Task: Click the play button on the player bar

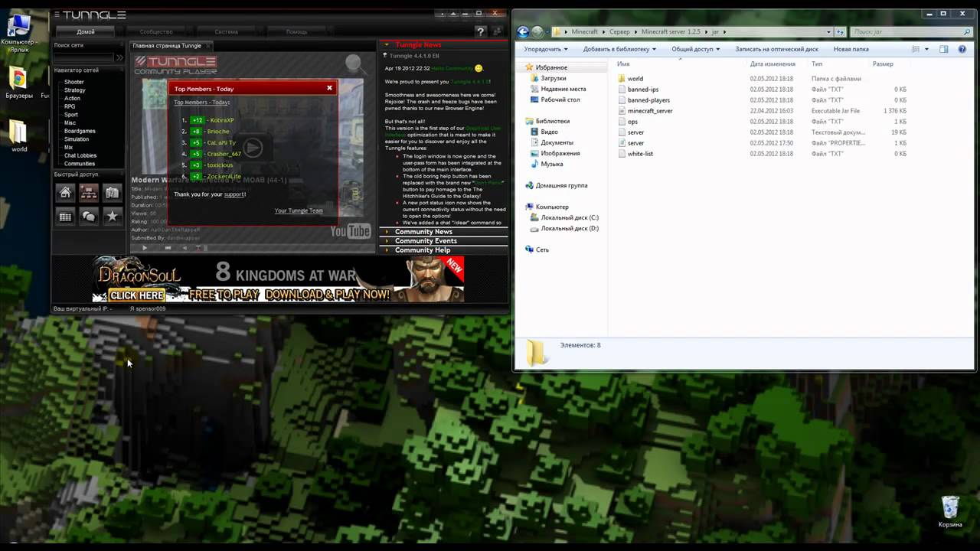Action: pos(145,248)
